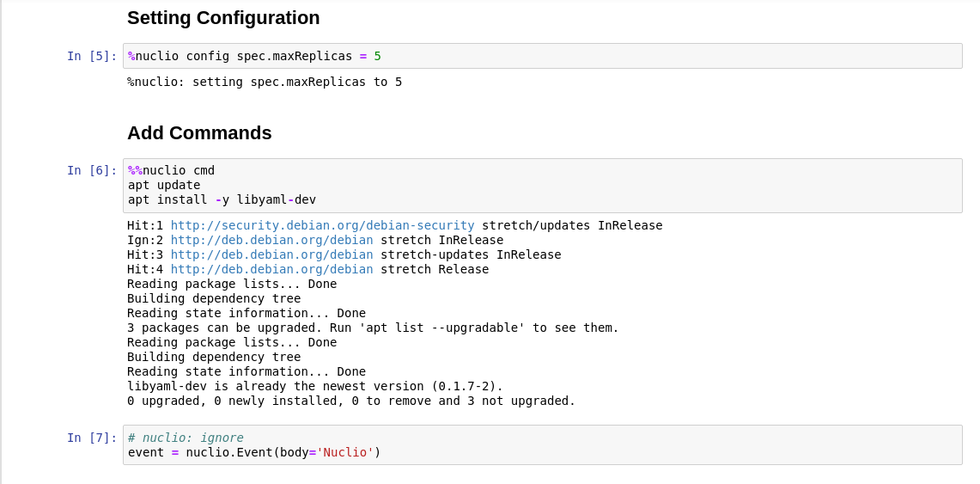Click '3 packages can be upgraded' output line
The image size is (980, 484).
pyautogui.click(x=373, y=328)
